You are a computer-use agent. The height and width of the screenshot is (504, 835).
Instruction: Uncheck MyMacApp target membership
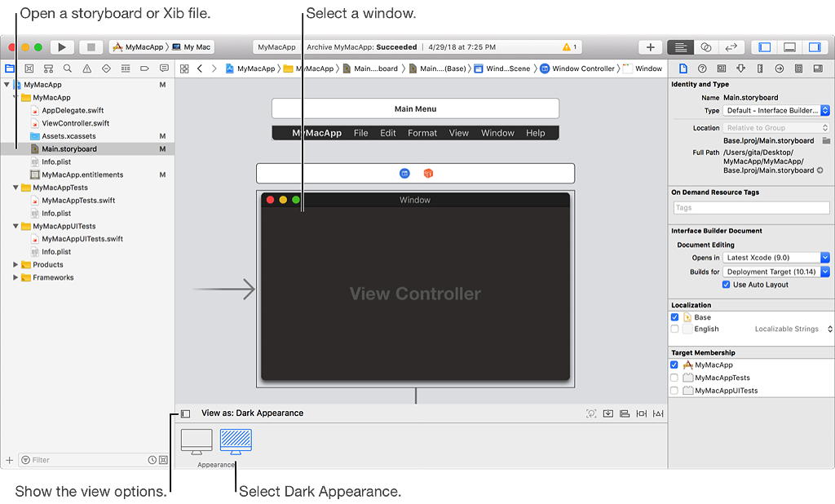pyautogui.click(x=674, y=365)
